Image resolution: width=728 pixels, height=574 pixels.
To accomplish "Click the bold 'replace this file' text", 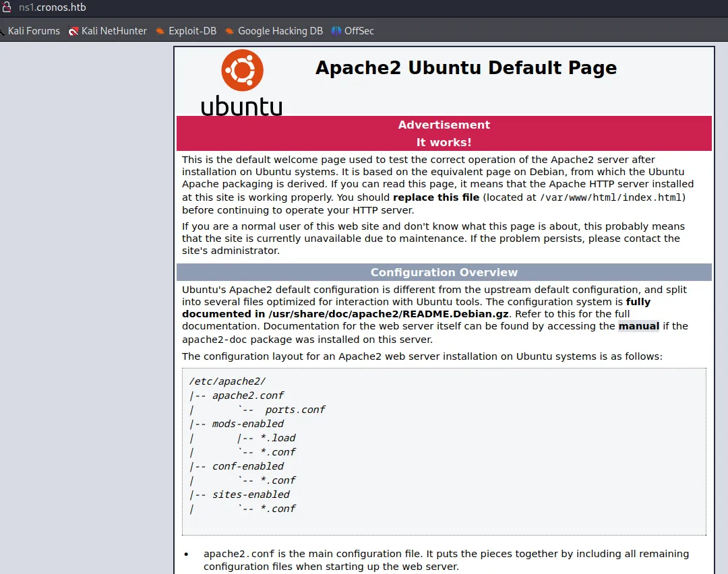I will coord(436,197).
